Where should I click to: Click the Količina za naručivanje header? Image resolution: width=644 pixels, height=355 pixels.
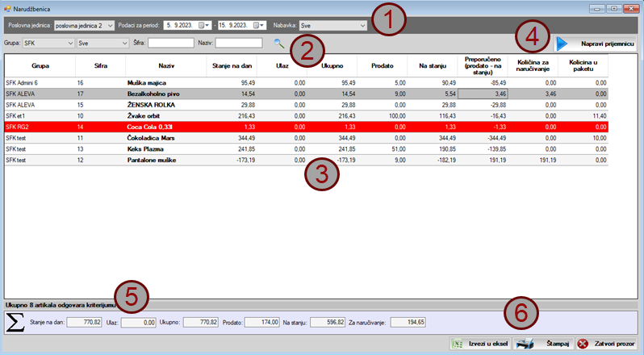coord(533,65)
